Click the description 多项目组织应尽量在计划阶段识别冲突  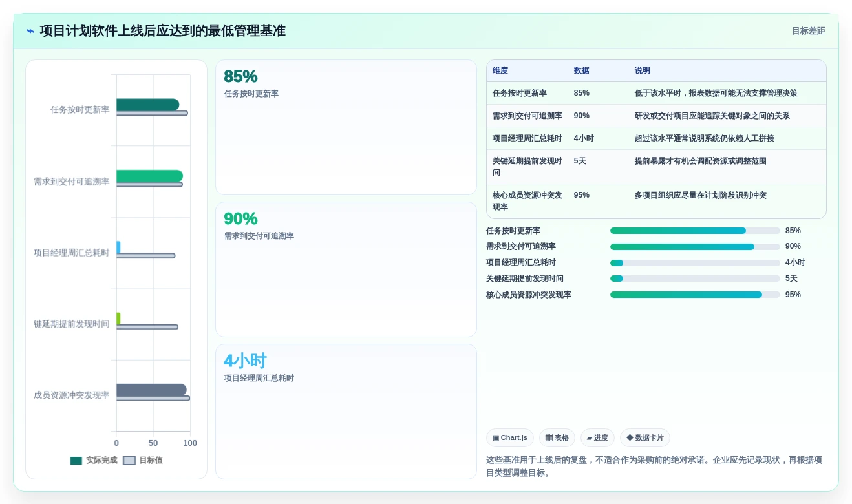click(x=701, y=195)
